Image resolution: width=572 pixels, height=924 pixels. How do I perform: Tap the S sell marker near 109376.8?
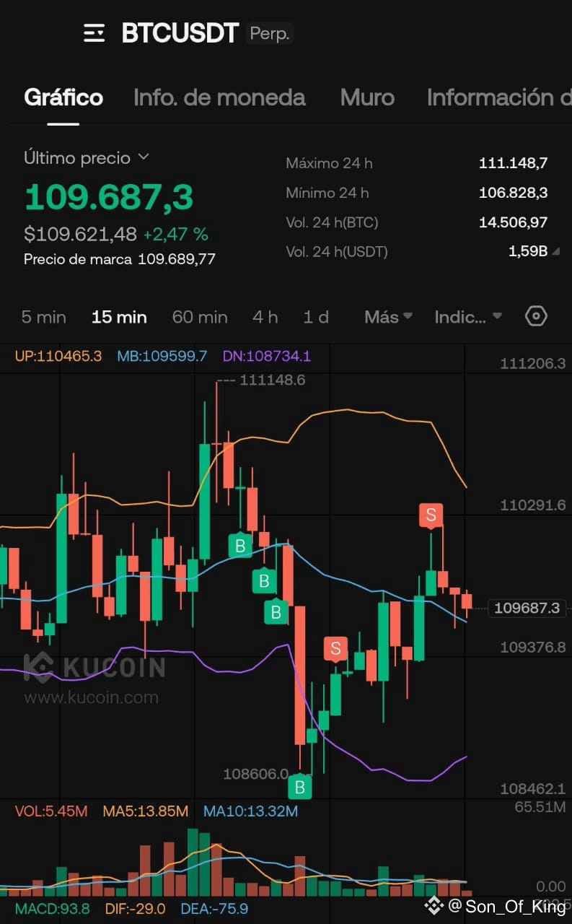[335, 649]
